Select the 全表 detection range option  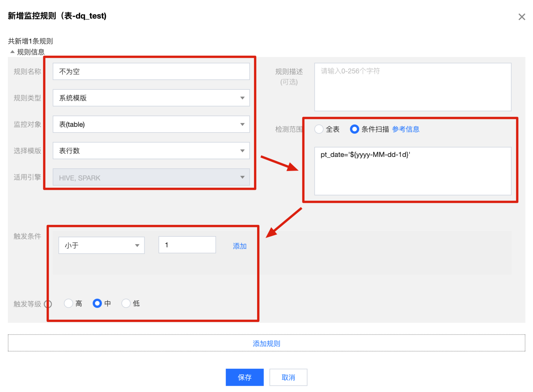pyautogui.click(x=319, y=129)
